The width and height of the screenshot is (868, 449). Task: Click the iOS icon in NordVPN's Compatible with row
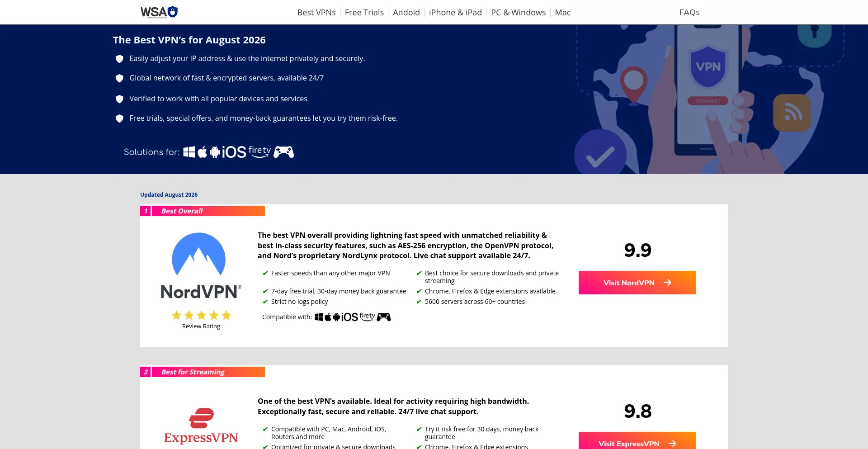(349, 317)
